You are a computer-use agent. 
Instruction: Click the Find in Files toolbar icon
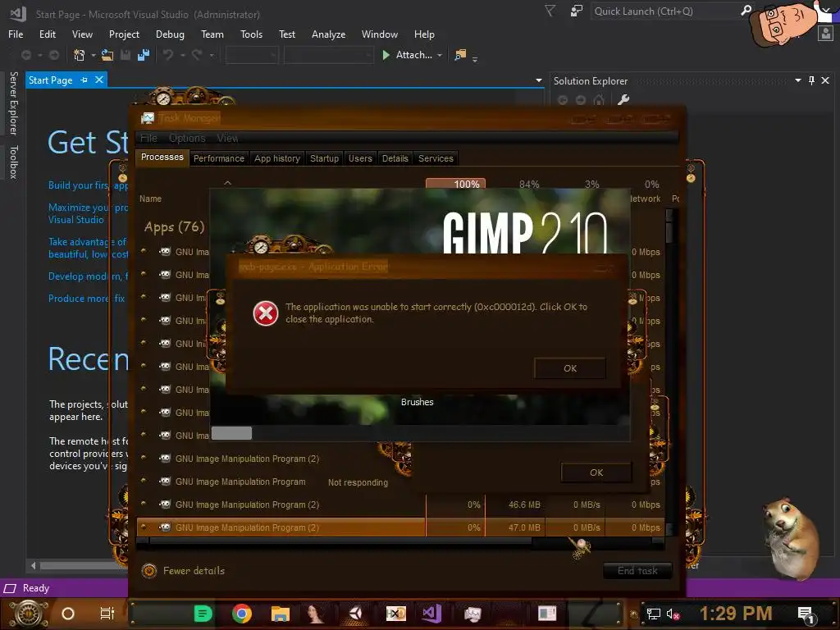[x=460, y=55]
